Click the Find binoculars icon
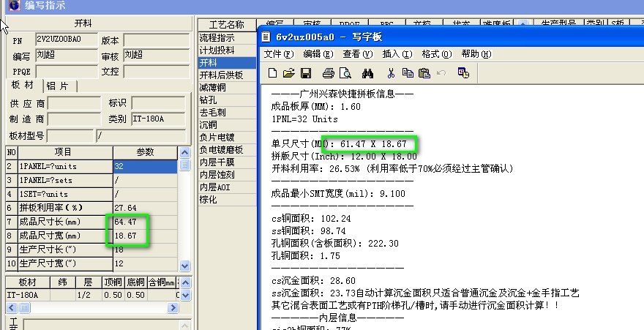644x330 pixels. tap(367, 73)
